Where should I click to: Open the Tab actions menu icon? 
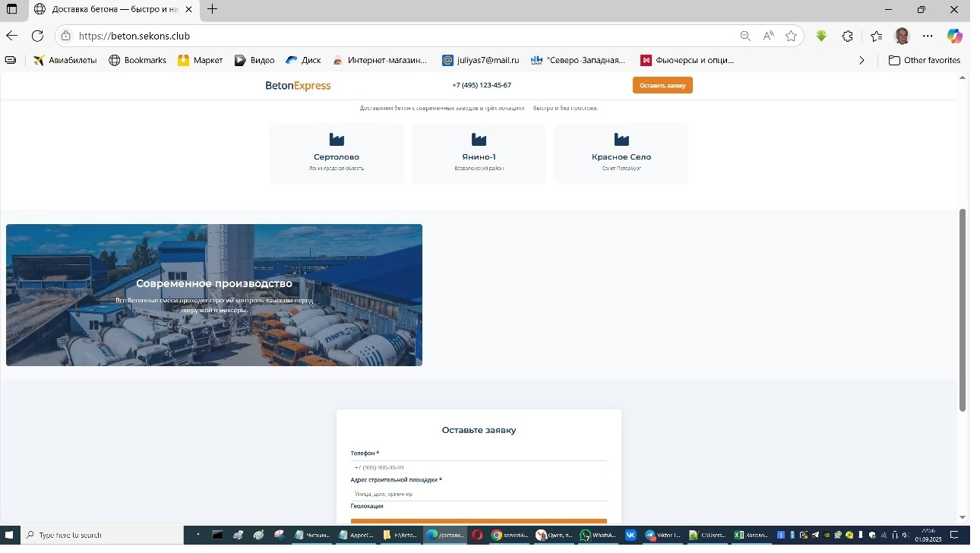tap(11, 9)
